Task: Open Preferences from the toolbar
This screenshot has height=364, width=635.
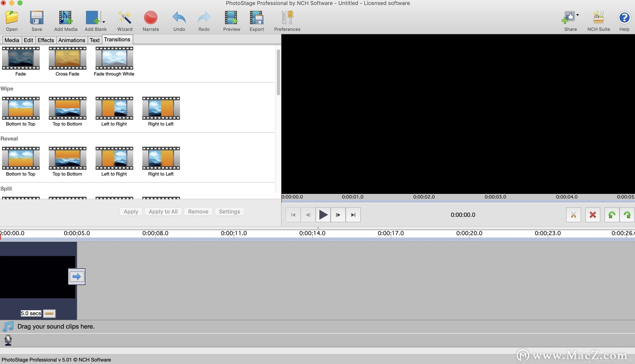Action: click(287, 18)
